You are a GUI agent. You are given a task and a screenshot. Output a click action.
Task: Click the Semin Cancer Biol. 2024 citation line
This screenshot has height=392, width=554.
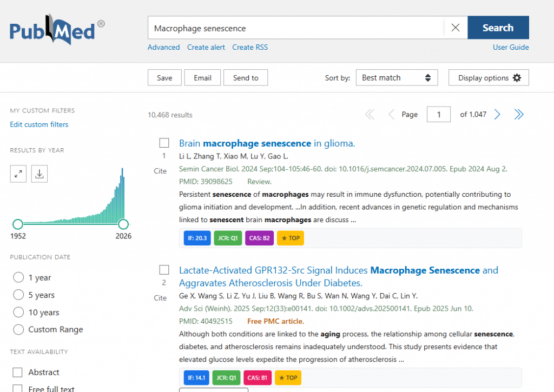click(x=343, y=169)
